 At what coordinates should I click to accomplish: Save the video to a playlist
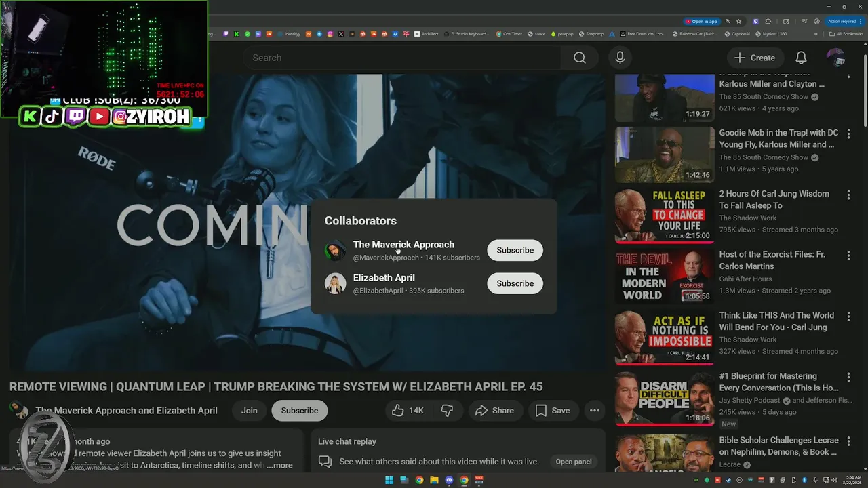point(553,410)
